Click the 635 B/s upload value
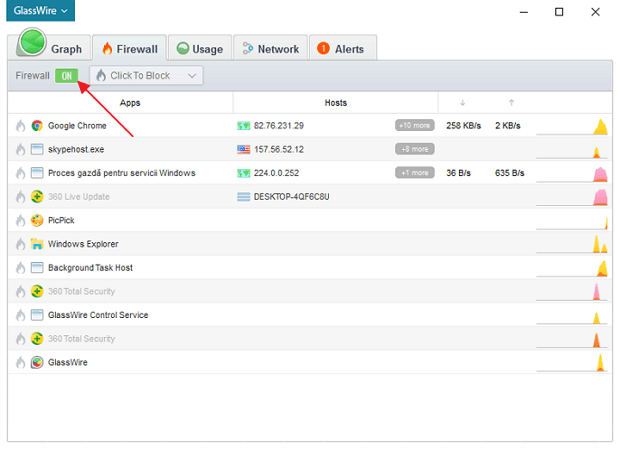 click(x=509, y=173)
